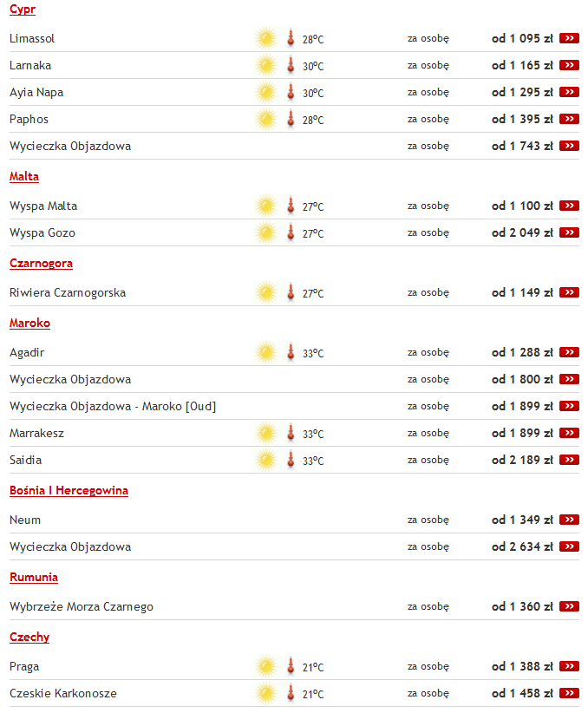This screenshot has width=588, height=713.
Task: Open the Malta section link
Action: (x=23, y=176)
